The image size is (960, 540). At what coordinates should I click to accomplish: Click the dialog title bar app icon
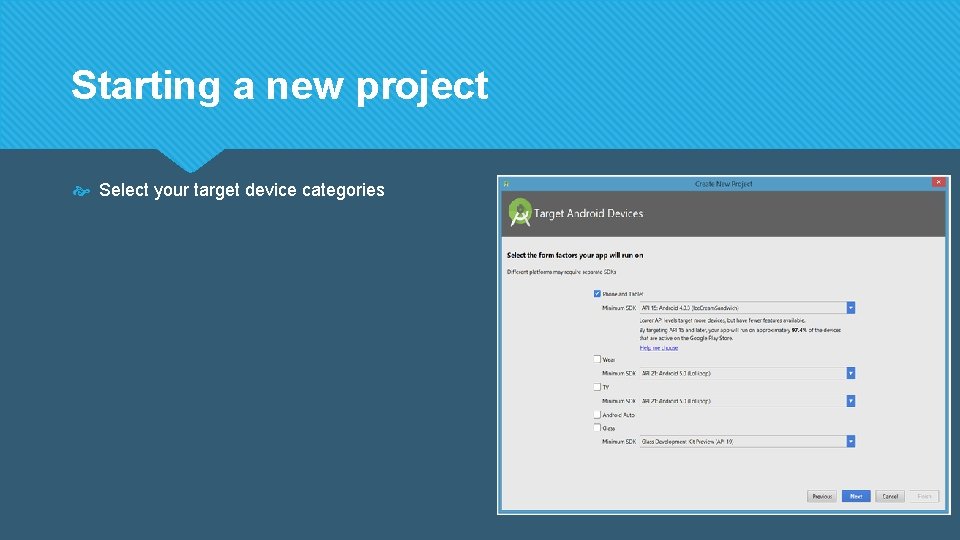click(x=506, y=184)
